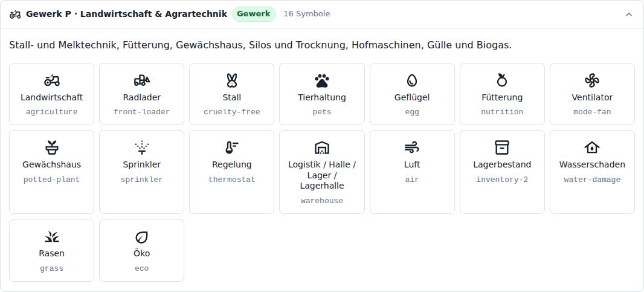Click the 'Regelung' card title

[231, 164]
